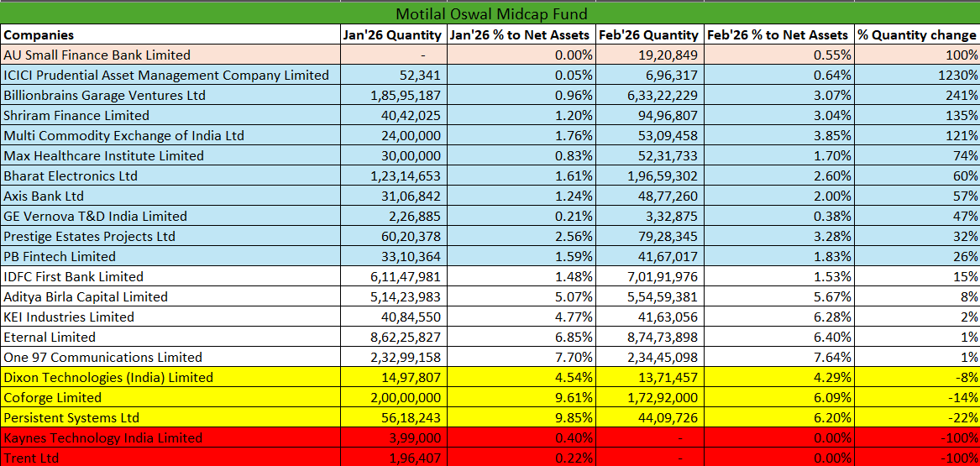
Task: Select the Aditya Birla Capital Limited cell
Action: point(170,296)
